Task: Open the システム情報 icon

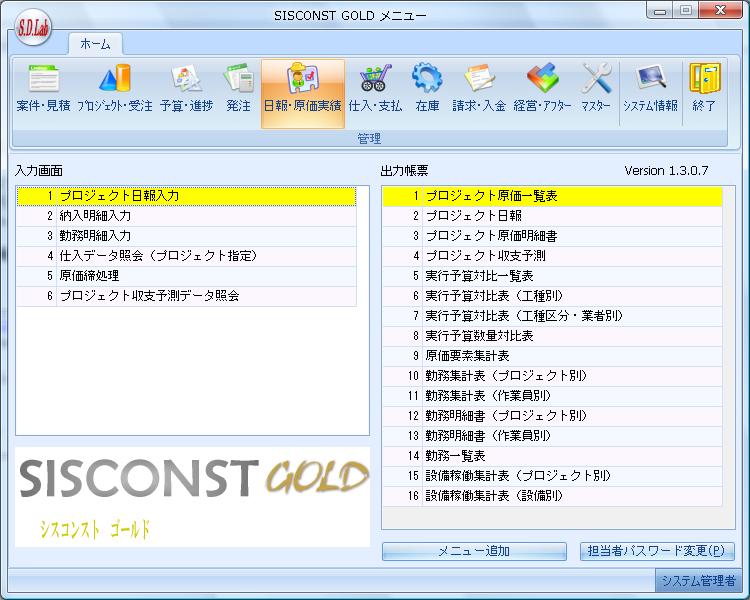Action: point(651,89)
